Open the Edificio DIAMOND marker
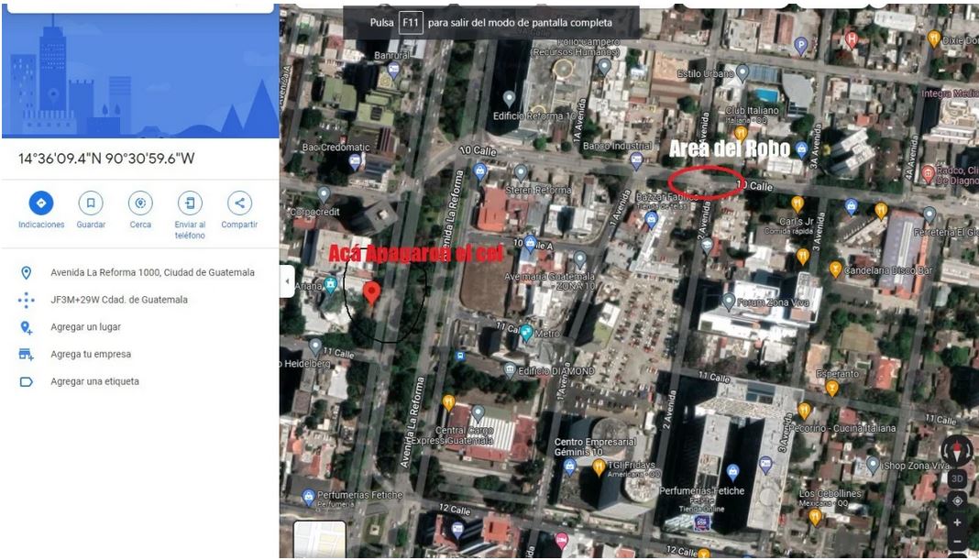Image resolution: width=979 pixels, height=560 pixels. coord(510,370)
